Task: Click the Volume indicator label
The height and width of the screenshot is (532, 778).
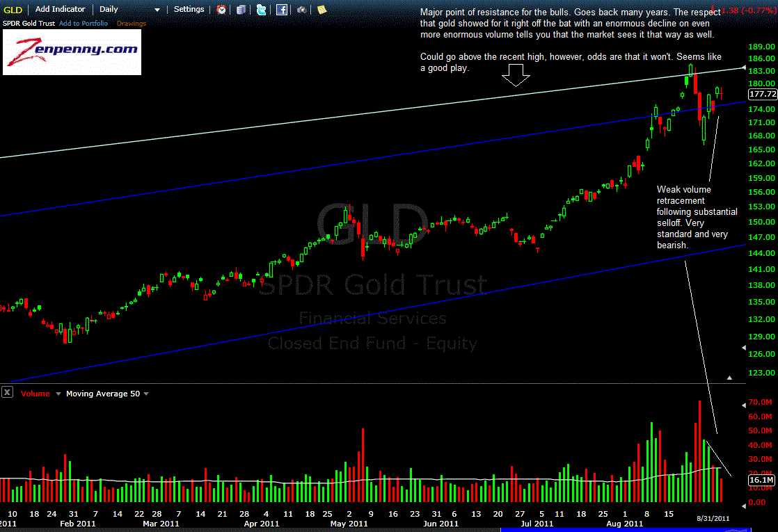Action: coord(35,394)
